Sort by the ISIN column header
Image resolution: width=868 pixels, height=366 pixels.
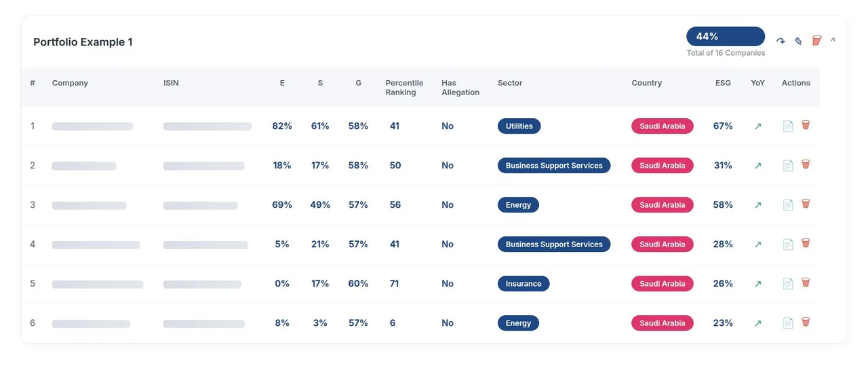coord(171,83)
